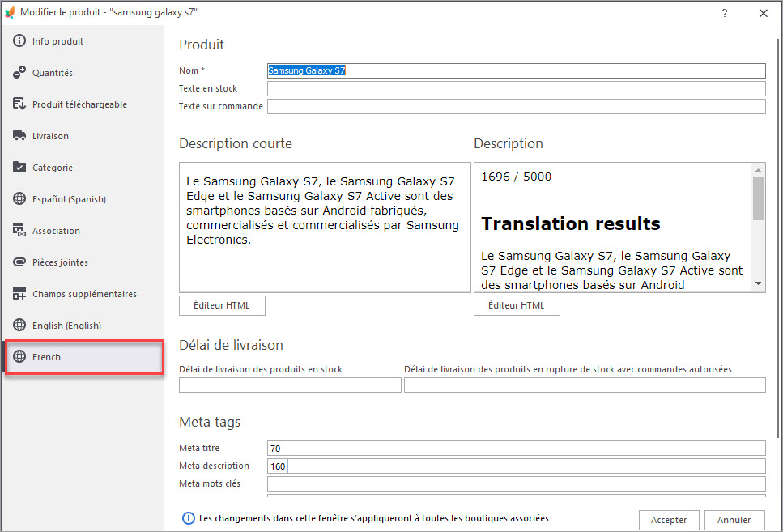Click the Champs supplémentaires icon
783x532 pixels.
[x=19, y=293]
